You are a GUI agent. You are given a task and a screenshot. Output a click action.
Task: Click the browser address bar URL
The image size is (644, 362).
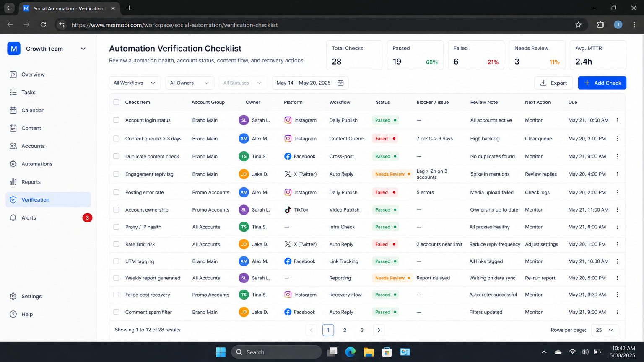174,25
